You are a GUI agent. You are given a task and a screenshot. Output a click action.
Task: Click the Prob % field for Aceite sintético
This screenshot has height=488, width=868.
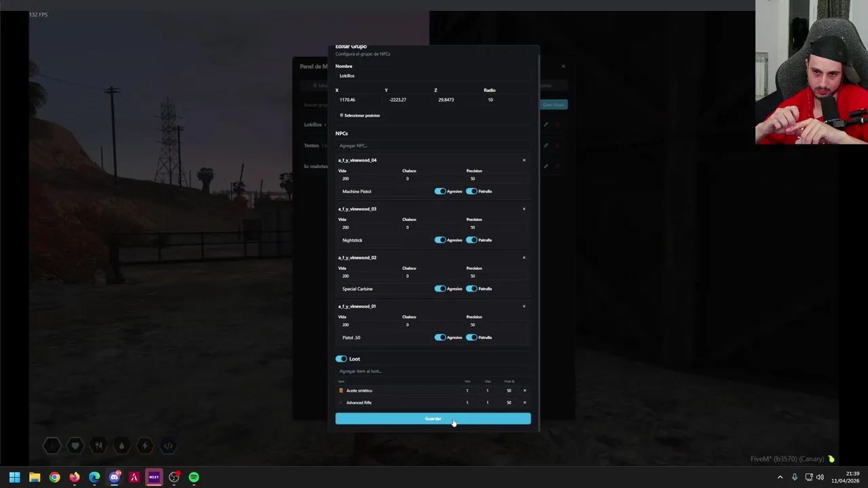pyautogui.click(x=509, y=390)
